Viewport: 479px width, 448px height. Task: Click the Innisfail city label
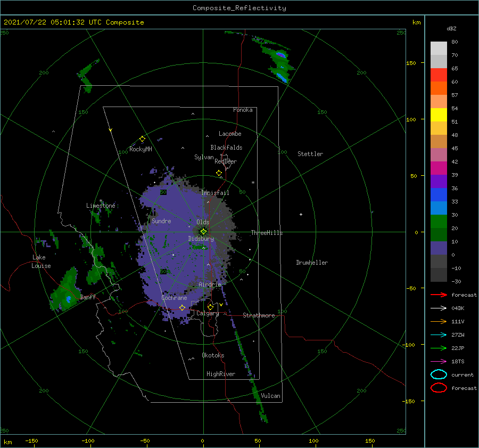coord(215,193)
